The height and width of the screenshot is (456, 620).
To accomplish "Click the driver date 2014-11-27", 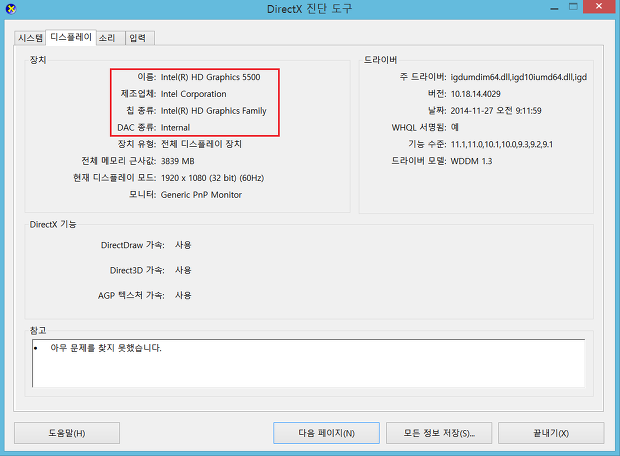I will (x=496, y=111).
